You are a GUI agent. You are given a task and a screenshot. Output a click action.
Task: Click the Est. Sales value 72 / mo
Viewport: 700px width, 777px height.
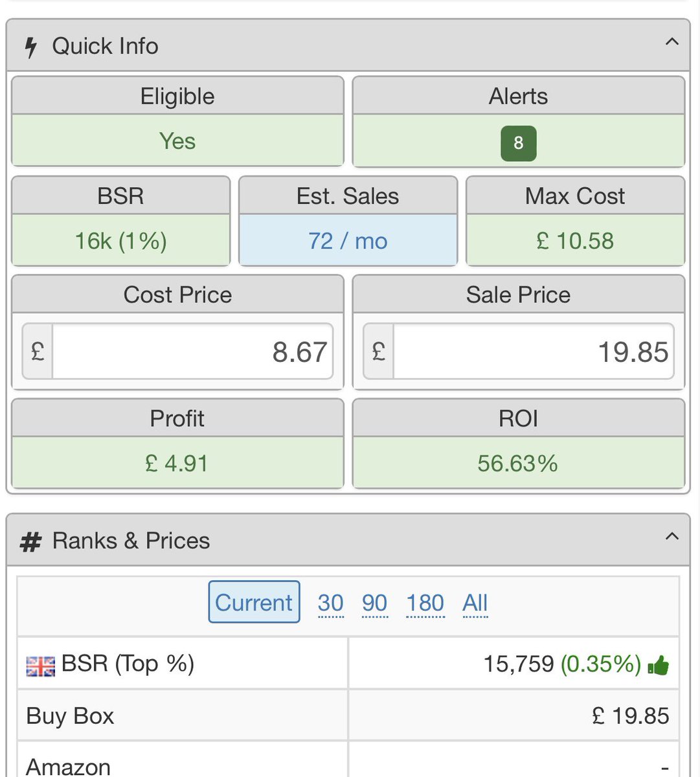pyautogui.click(x=348, y=240)
